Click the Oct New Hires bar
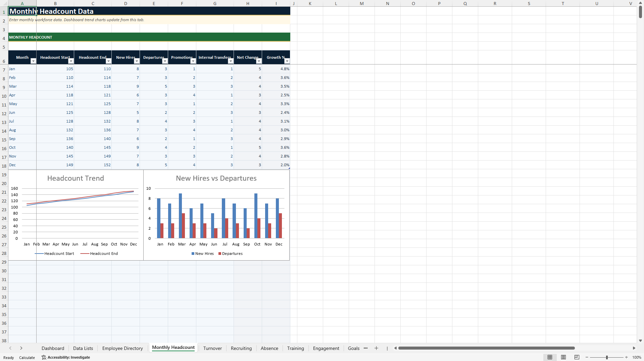 (x=256, y=216)
